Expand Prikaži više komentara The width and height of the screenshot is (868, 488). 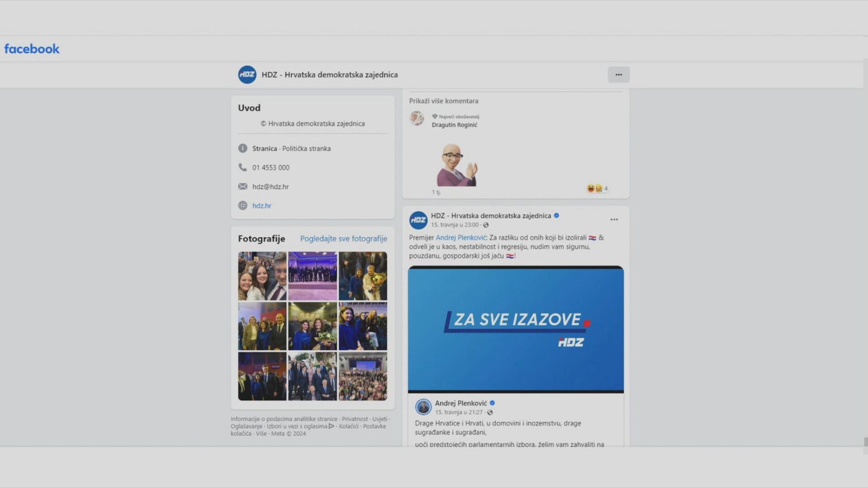[x=444, y=101]
